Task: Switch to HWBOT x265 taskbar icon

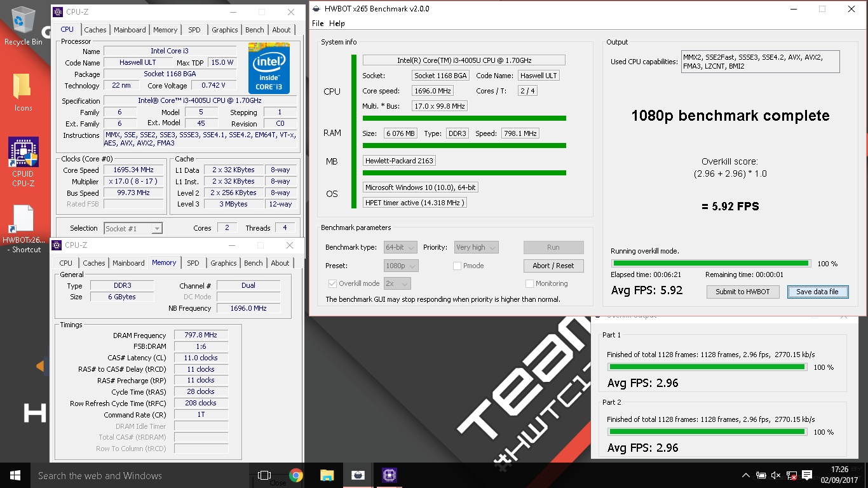Action: pyautogui.click(x=358, y=475)
